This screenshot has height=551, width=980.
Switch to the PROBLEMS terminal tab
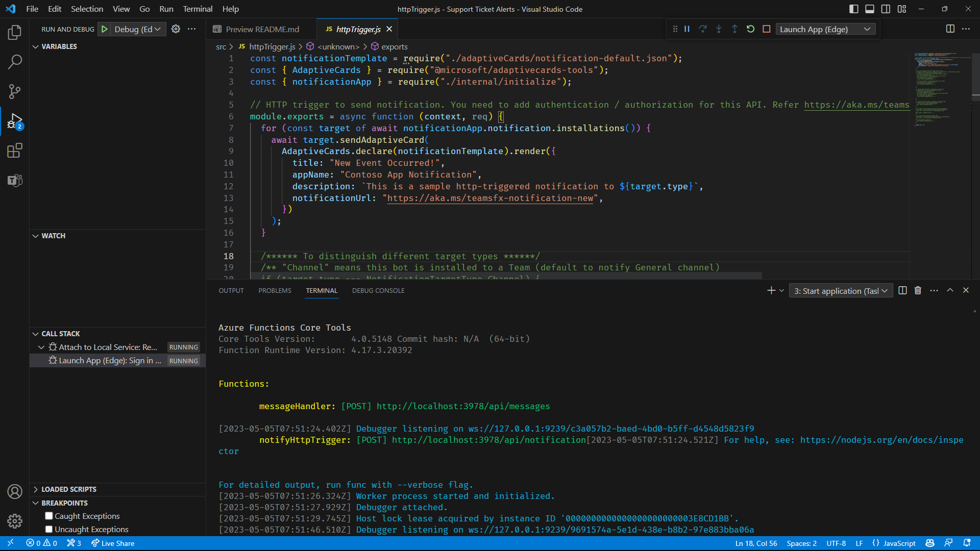[x=275, y=291]
